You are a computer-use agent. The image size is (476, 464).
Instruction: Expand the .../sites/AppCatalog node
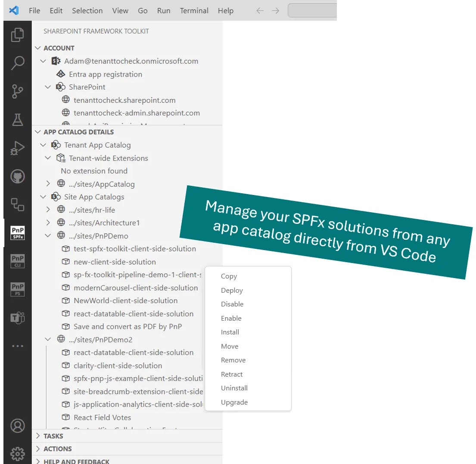48,184
